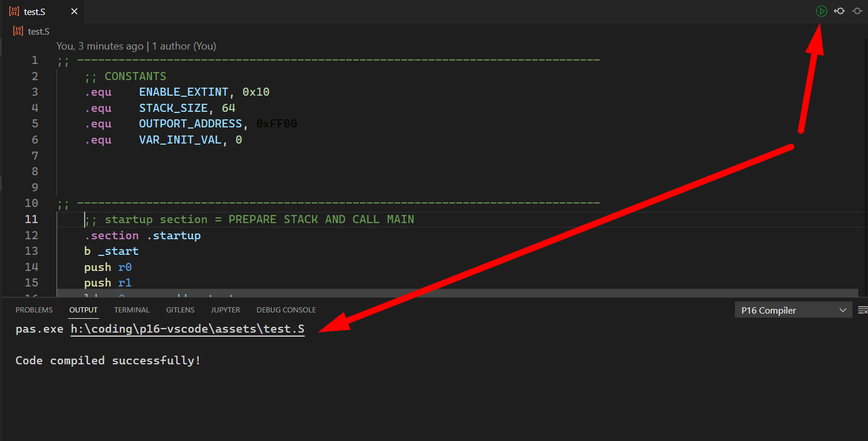This screenshot has width=868, height=441.
Task: Click the VAR_INIT_VAL constant name
Action: [x=180, y=140]
